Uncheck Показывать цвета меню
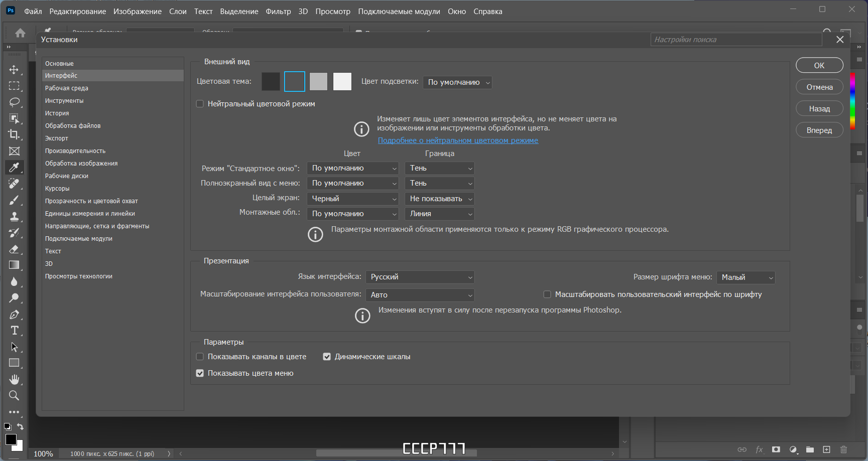This screenshot has width=868, height=461. pos(200,373)
